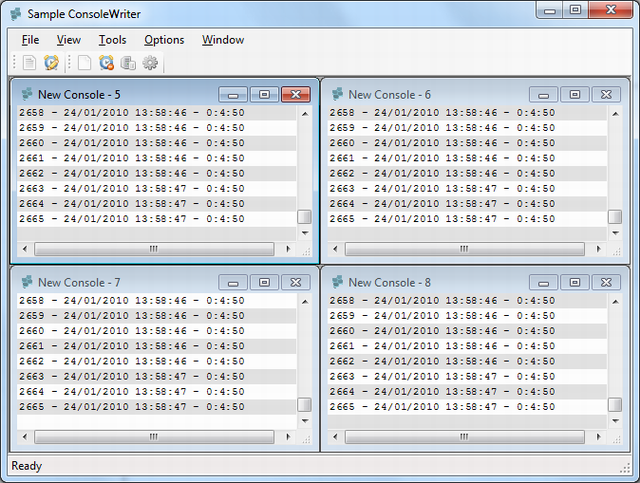Open the Options menu
The image size is (640, 483).
tap(164, 40)
